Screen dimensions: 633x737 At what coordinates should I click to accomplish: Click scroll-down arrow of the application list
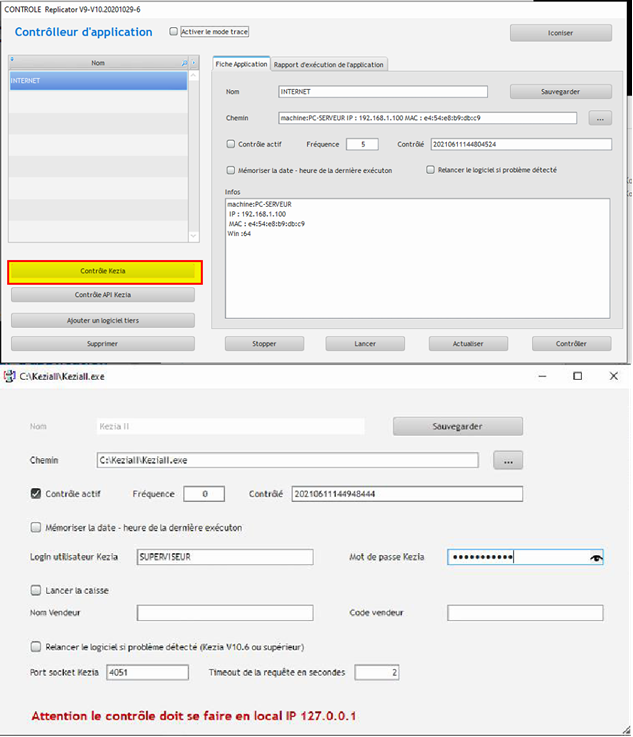pyautogui.click(x=194, y=236)
